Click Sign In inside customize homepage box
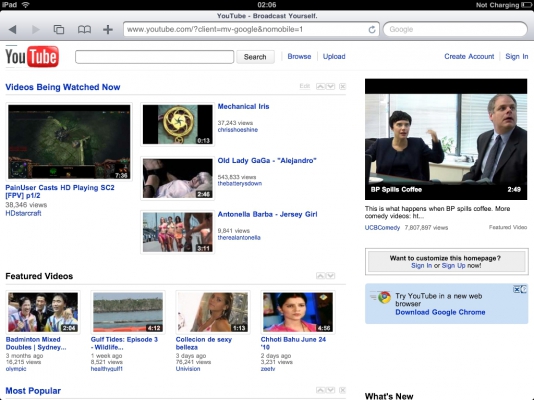The image size is (534, 400). click(421, 266)
